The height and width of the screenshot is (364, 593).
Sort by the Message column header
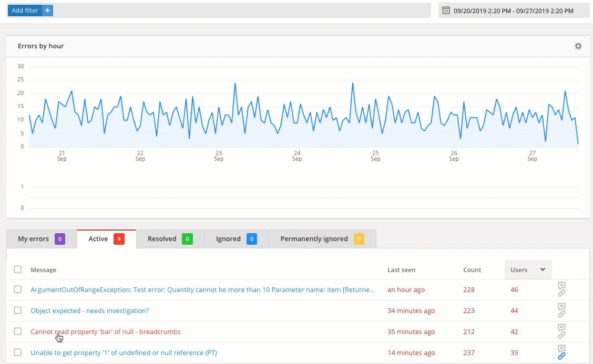[x=44, y=270]
